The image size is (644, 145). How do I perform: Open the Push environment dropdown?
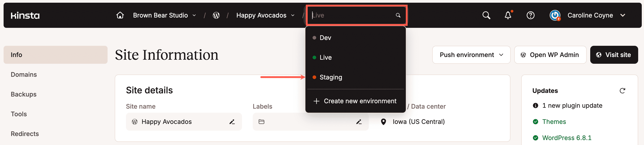471,55
